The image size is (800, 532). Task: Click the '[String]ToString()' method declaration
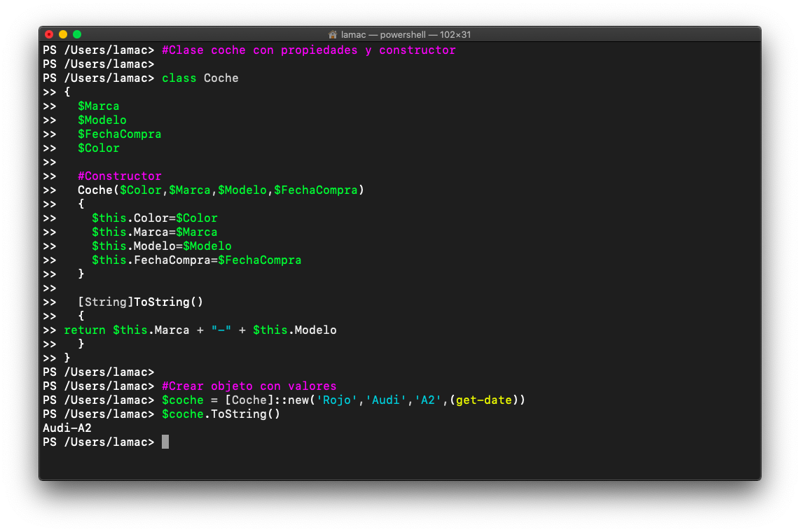pyautogui.click(x=140, y=302)
